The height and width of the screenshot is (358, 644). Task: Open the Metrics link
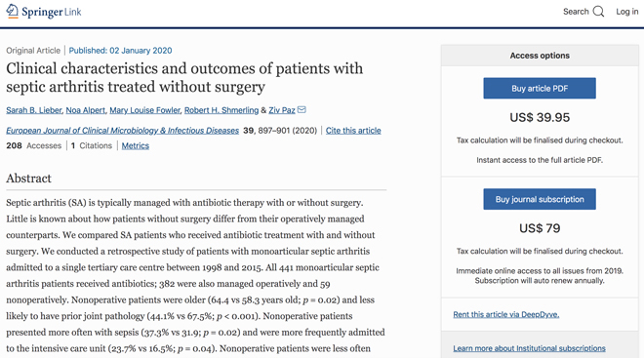click(135, 145)
